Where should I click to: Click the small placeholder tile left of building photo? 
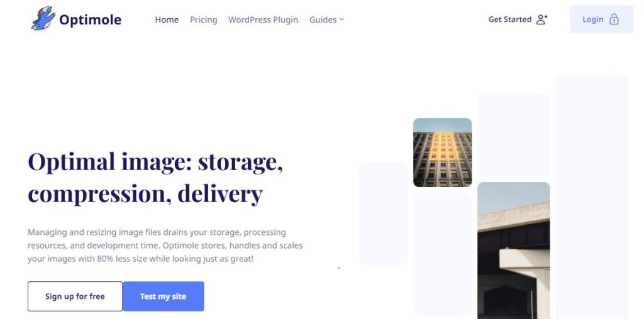click(x=383, y=214)
